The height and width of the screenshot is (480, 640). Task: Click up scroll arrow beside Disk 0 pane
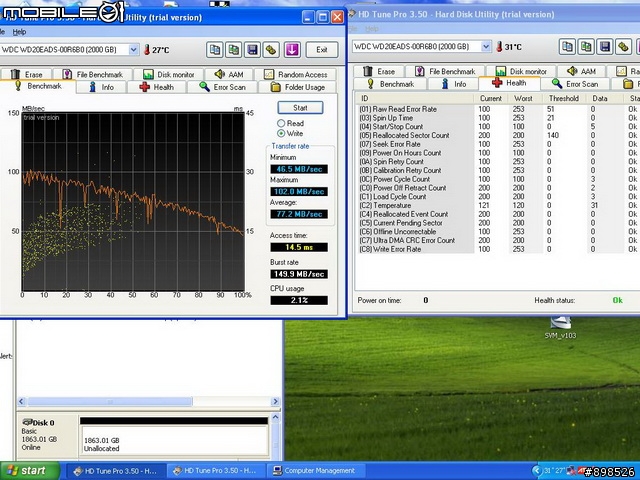[x=276, y=418]
